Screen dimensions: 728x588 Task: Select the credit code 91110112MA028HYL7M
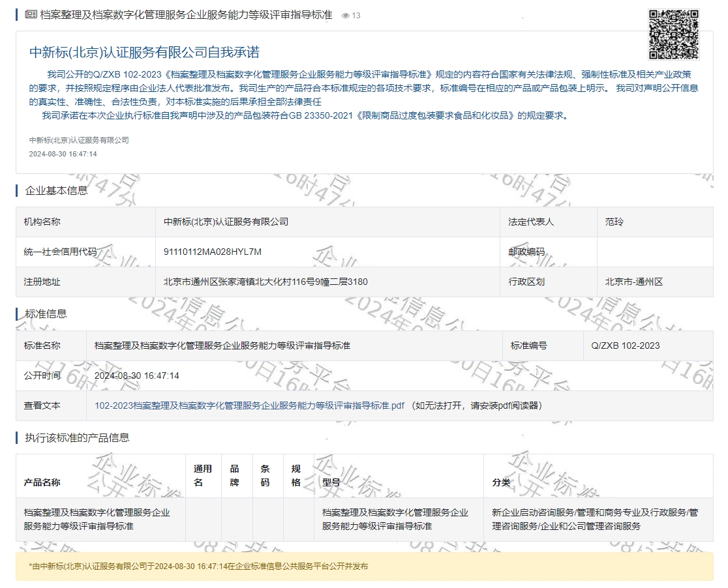[213, 252]
